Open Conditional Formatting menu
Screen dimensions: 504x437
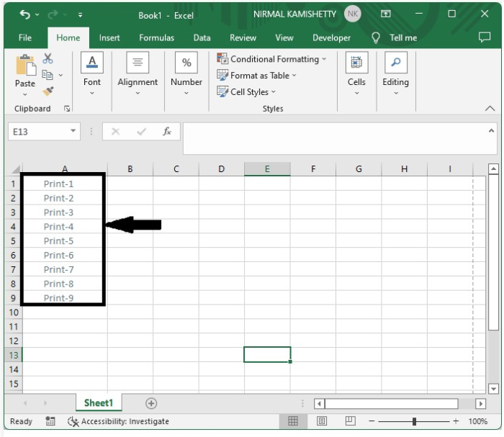271,59
